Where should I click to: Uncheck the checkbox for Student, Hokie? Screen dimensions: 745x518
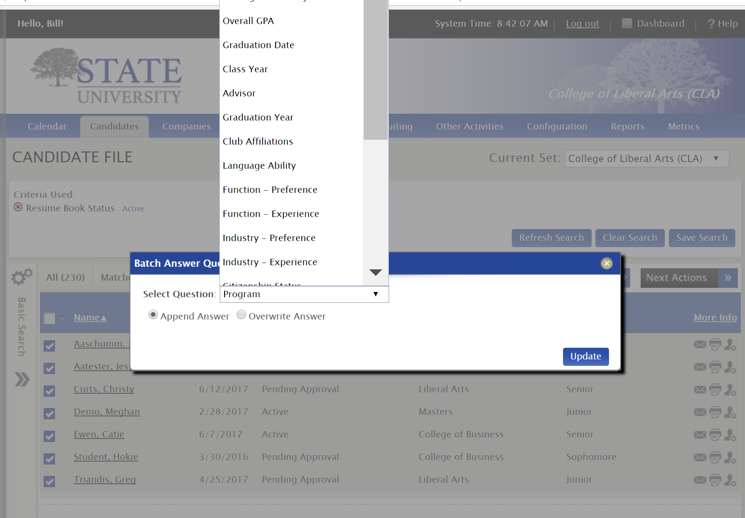(x=49, y=459)
